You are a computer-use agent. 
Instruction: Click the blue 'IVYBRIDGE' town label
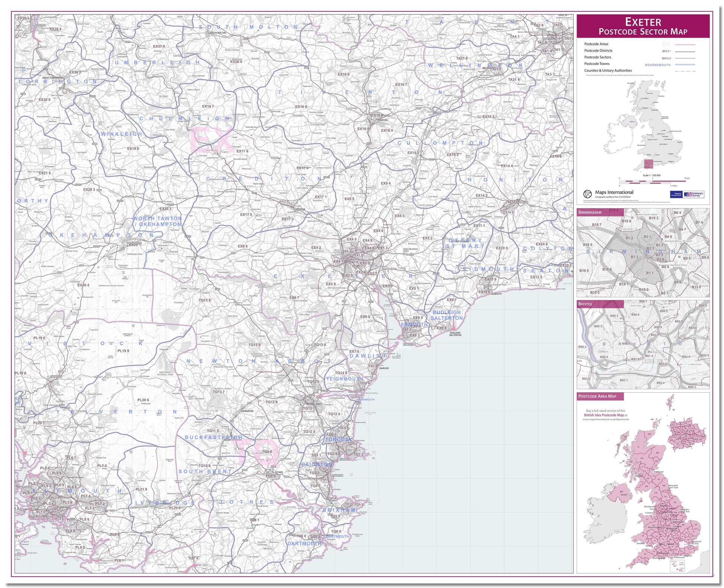[165, 503]
